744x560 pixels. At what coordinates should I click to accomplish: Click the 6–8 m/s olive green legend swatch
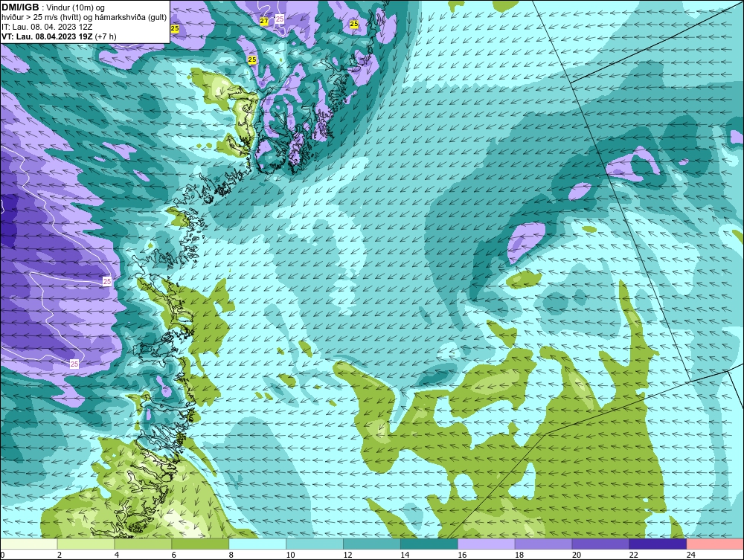[200, 544]
